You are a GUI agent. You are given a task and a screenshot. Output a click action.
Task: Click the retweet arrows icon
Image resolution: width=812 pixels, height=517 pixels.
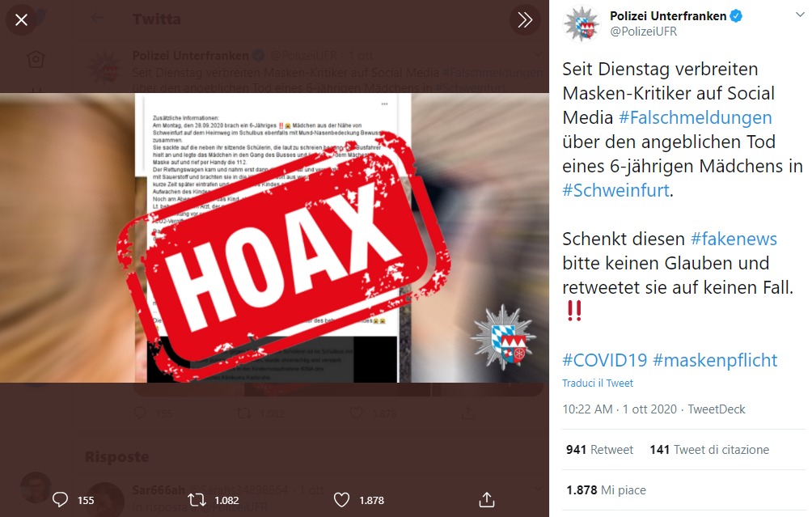click(x=197, y=500)
